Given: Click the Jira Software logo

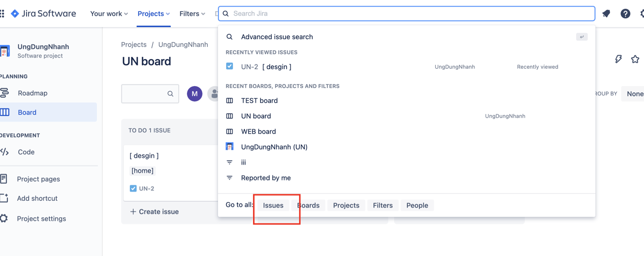Looking at the screenshot, I should pyautogui.click(x=44, y=14).
